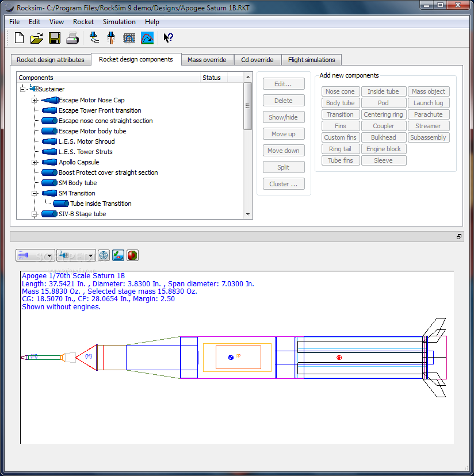Click the Cluster ... button
Viewport: 474px width, 476px height.
pos(284,184)
